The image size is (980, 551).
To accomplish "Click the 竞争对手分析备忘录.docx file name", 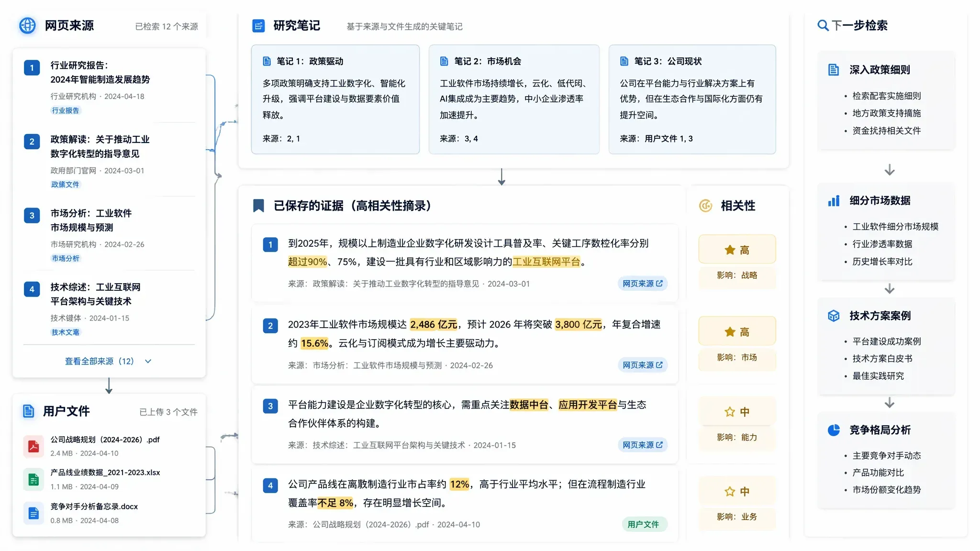I will (x=94, y=506).
